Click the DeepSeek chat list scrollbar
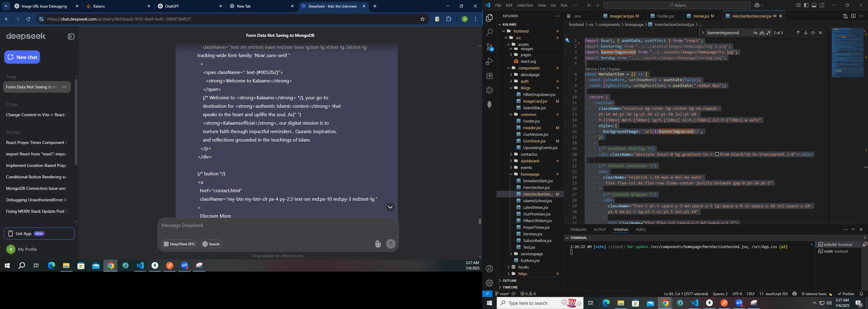Viewport: 868px width, 309px height. coord(76,123)
